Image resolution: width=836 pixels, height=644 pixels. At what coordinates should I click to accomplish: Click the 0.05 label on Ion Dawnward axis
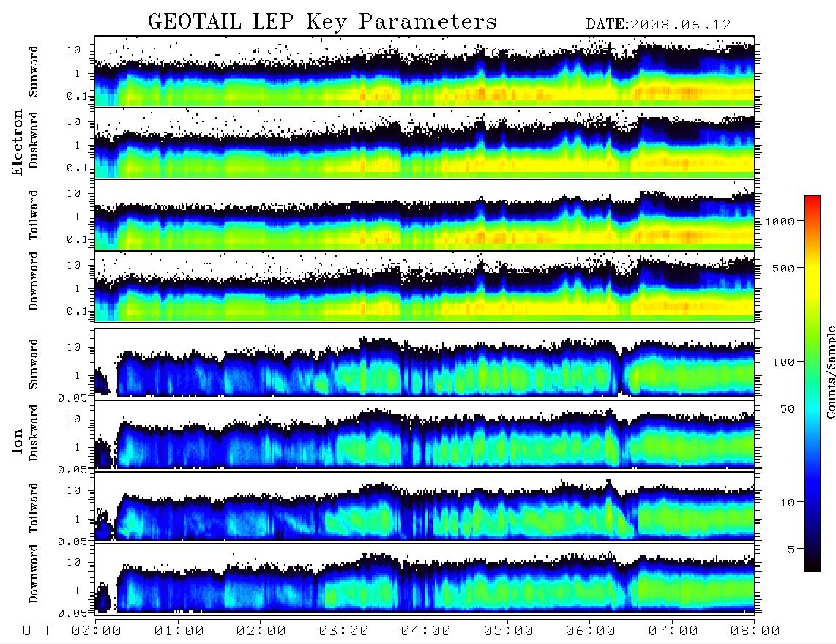72,613
